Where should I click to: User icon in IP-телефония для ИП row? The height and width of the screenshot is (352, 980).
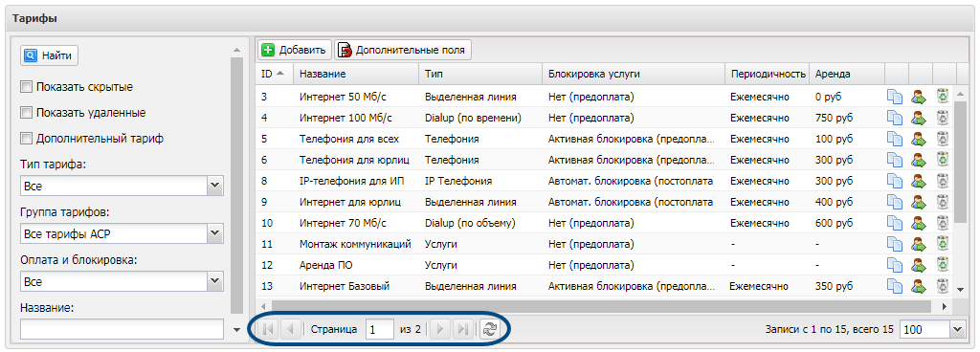click(x=918, y=182)
